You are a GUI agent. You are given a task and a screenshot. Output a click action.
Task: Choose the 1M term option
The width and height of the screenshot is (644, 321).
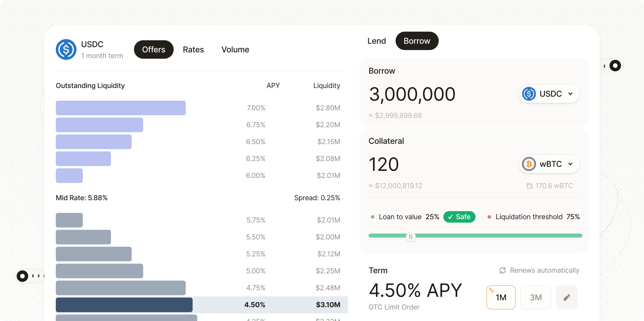(501, 297)
